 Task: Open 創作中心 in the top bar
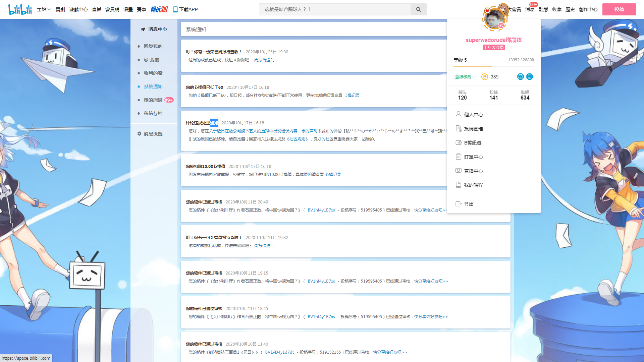[588, 9]
